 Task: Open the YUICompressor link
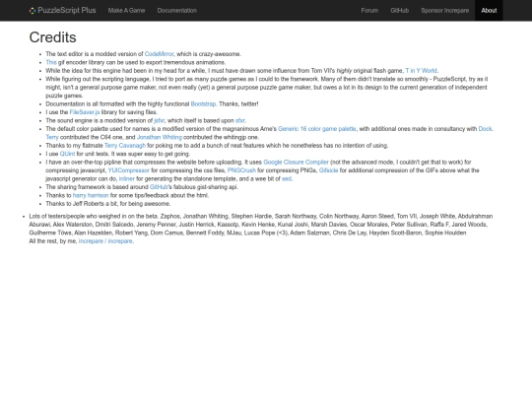[129, 170]
